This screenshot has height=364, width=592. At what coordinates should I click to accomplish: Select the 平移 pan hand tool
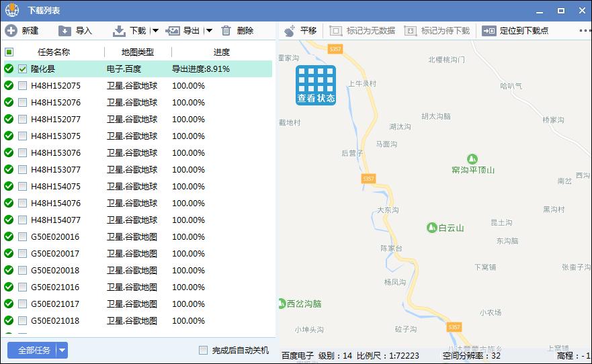pos(290,30)
